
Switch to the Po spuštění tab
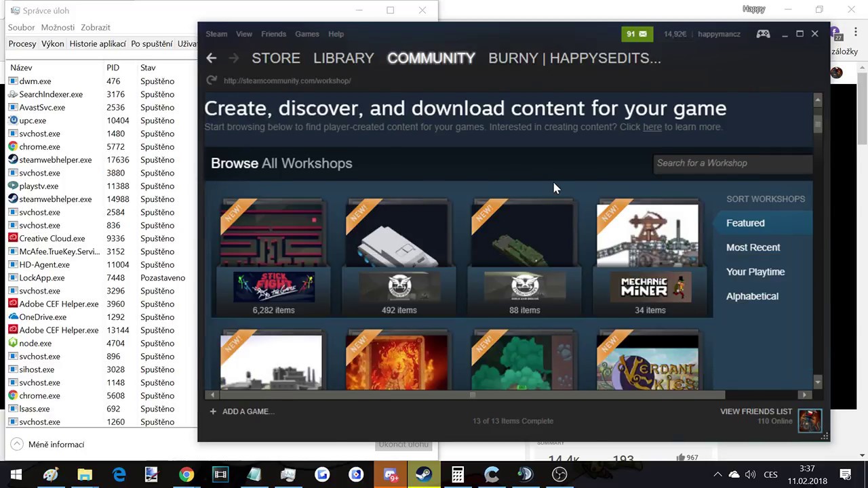click(x=152, y=44)
